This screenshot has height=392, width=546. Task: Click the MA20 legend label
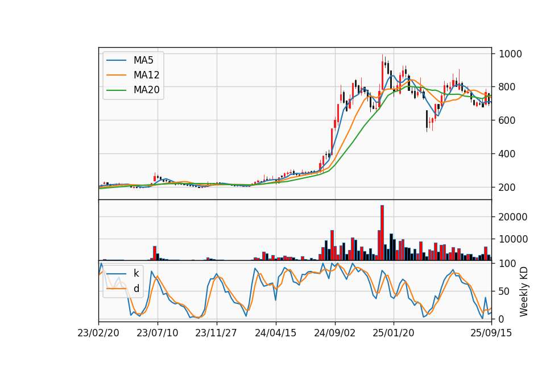point(146,90)
